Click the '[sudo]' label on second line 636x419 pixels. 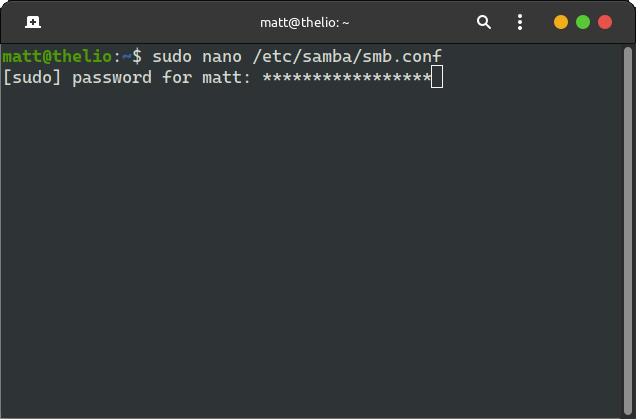[x=32, y=77]
